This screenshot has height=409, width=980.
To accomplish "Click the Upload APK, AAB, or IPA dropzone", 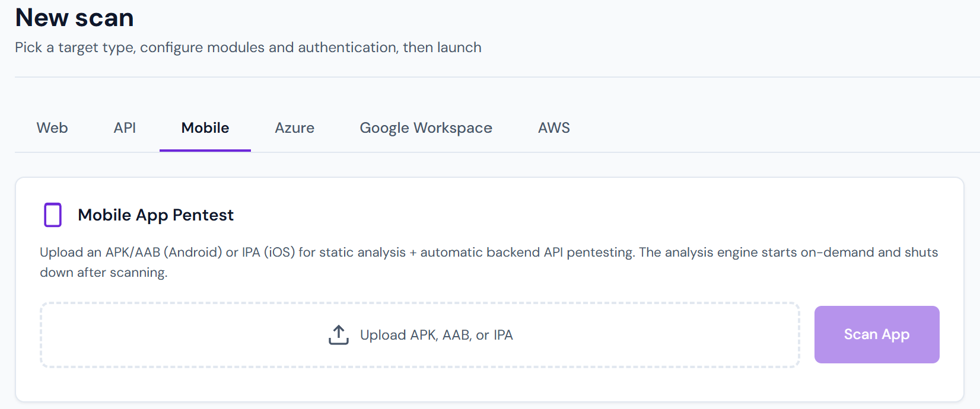I will 420,335.
